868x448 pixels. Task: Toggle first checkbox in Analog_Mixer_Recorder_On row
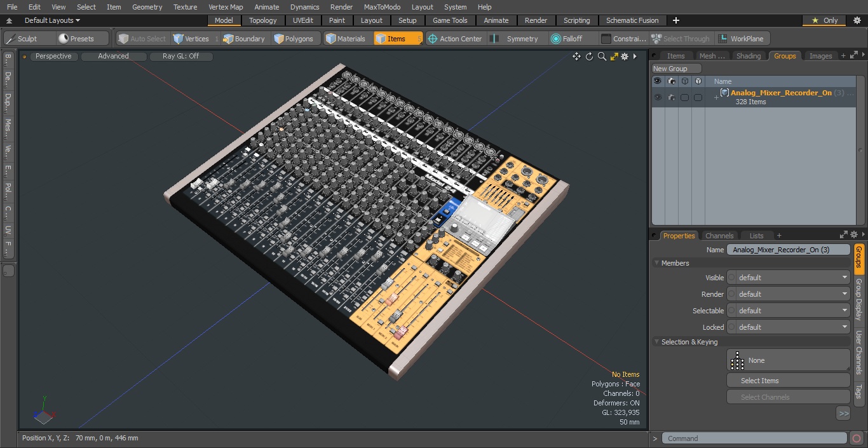684,97
